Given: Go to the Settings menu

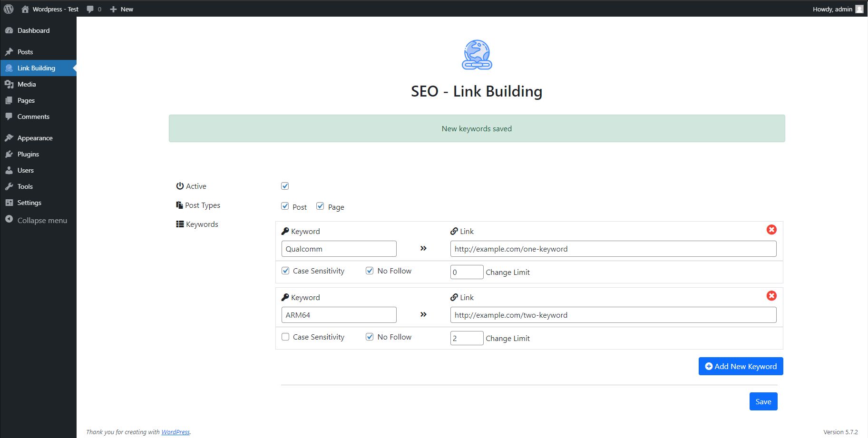Looking at the screenshot, I should coord(29,203).
